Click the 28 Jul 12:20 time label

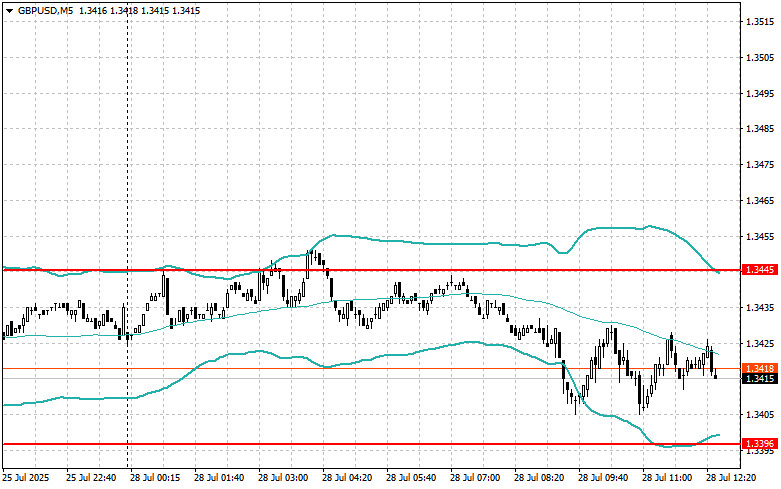tap(731, 478)
